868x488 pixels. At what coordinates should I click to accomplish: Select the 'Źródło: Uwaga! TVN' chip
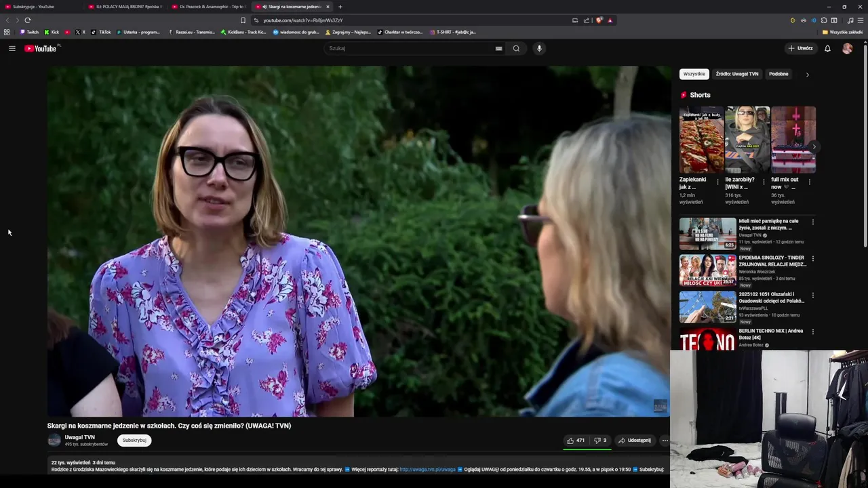(737, 74)
